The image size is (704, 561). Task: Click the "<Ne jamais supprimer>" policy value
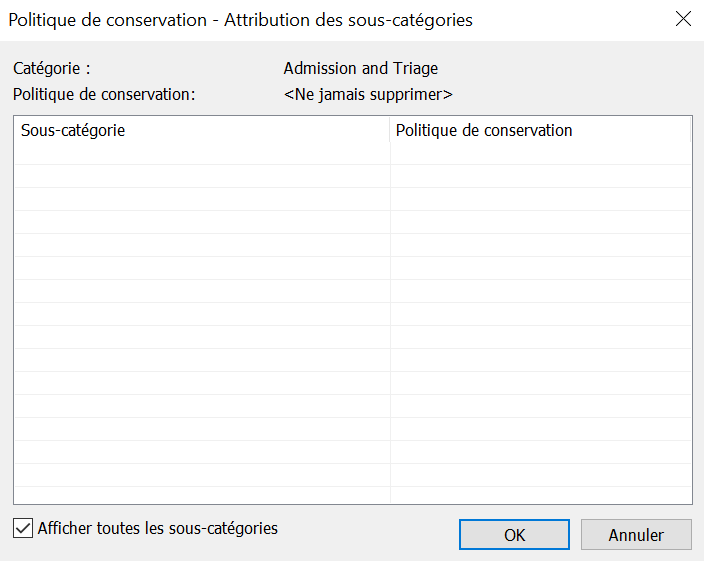click(x=368, y=95)
